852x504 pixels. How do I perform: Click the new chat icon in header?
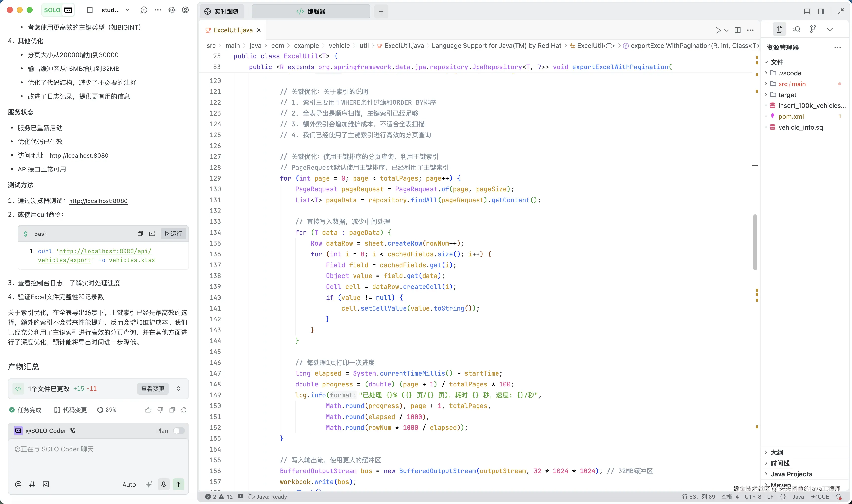click(144, 10)
